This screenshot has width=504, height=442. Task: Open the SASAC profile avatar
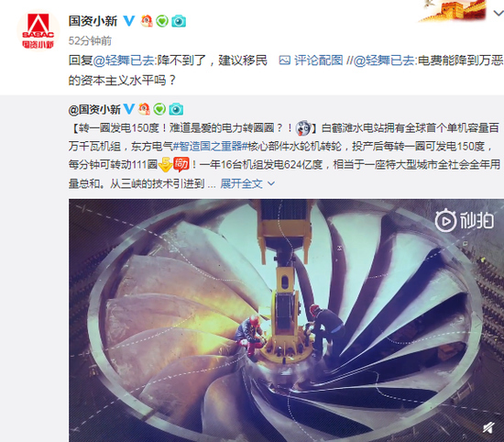(38, 31)
